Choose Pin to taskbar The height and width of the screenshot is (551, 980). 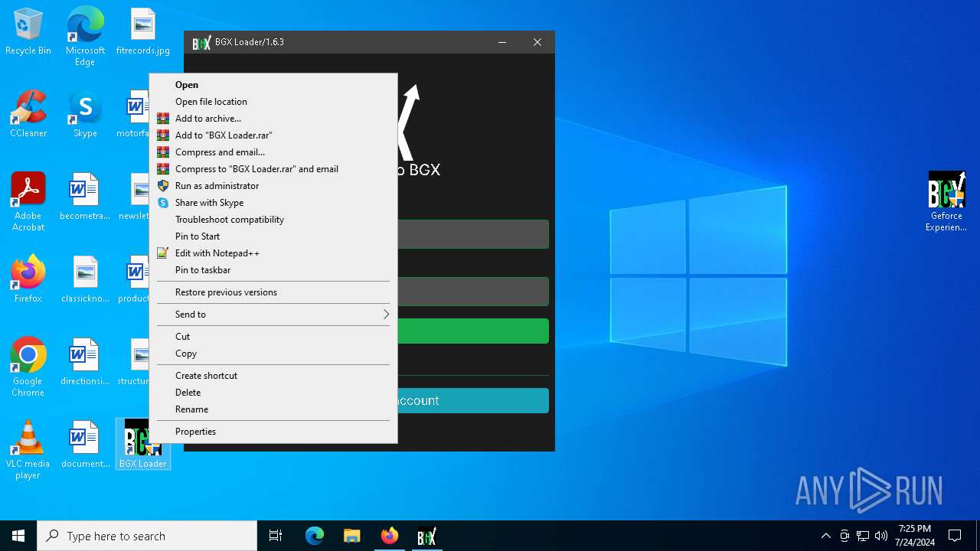click(273, 270)
